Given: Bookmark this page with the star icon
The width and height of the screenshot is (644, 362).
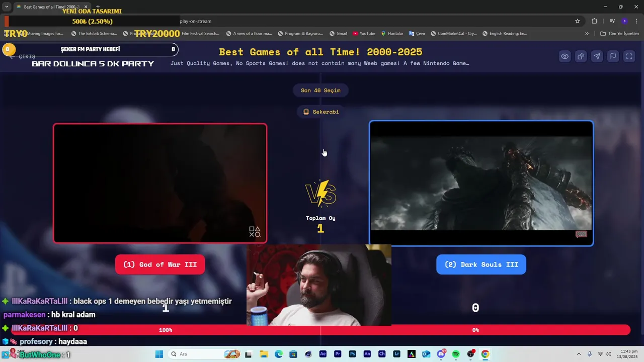Looking at the screenshot, I should (x=578, y=21).
